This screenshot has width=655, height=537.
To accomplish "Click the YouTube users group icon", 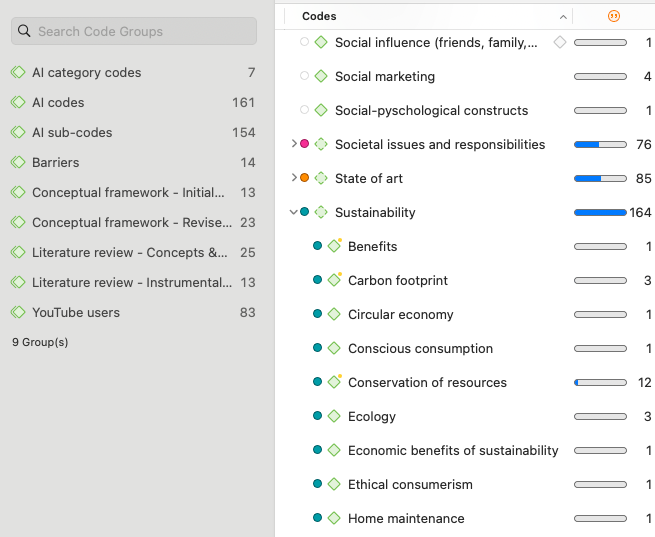I will pos(18,313).
